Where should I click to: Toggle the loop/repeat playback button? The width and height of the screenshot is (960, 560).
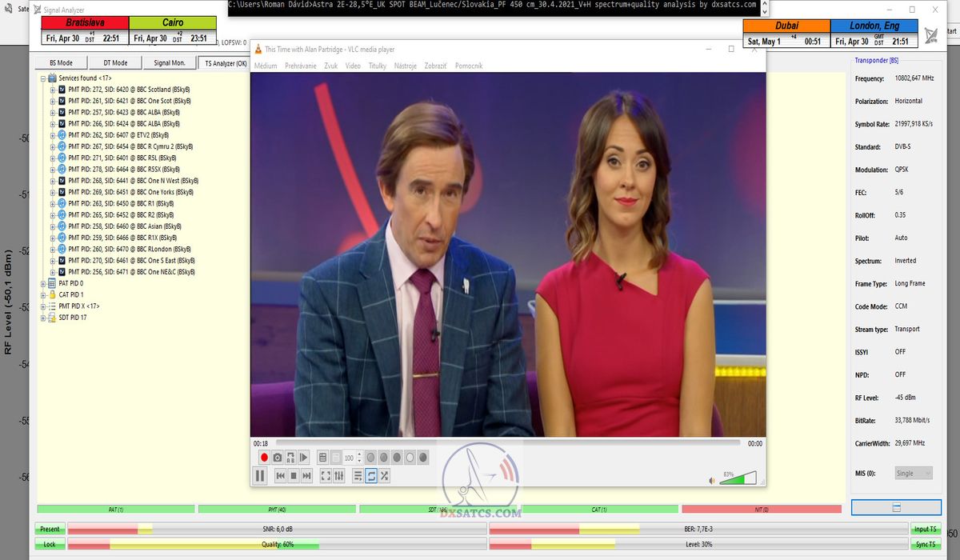click(371, 476)
